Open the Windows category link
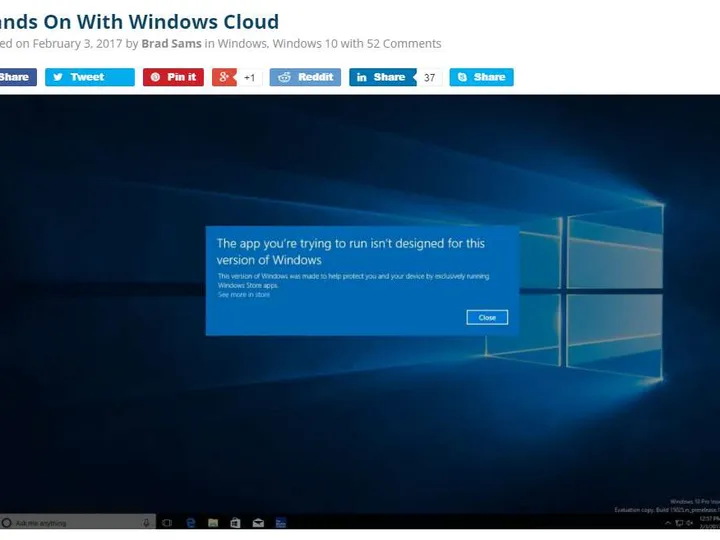The width and height of the screenshot is (720, 540). pos(242,44)
